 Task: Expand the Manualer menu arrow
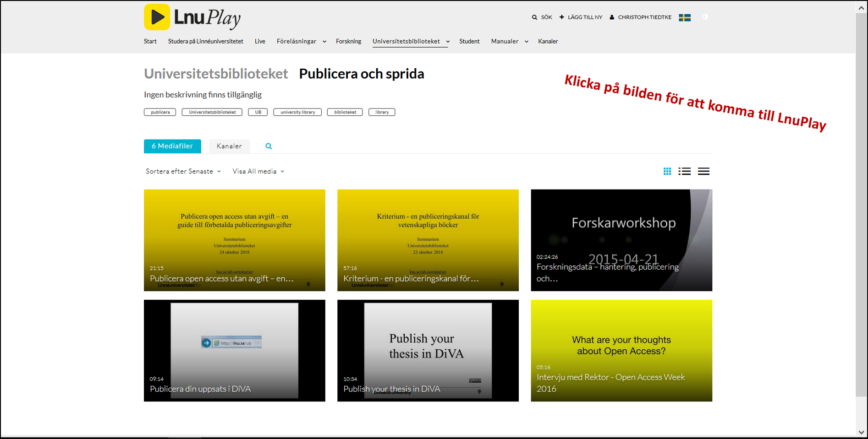527,42
